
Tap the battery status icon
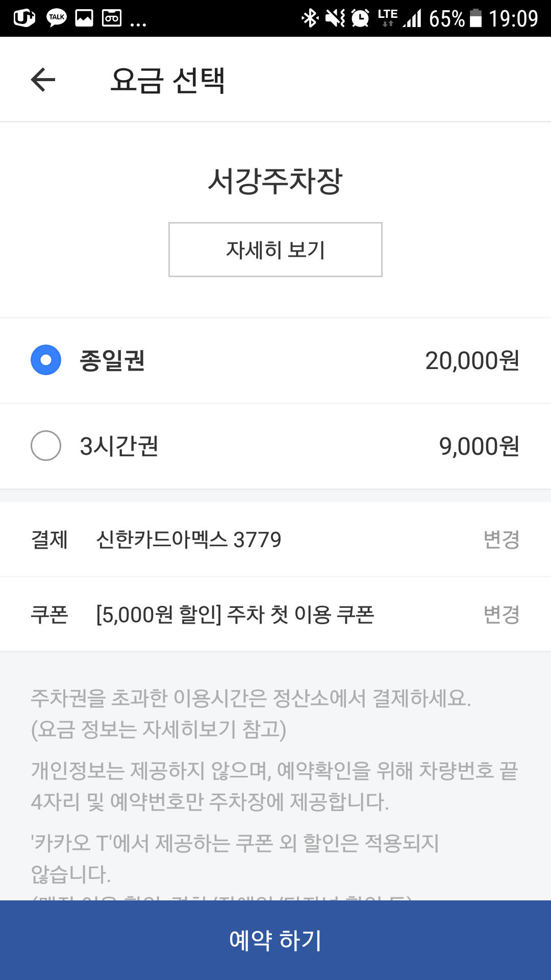tap(475, 18)
